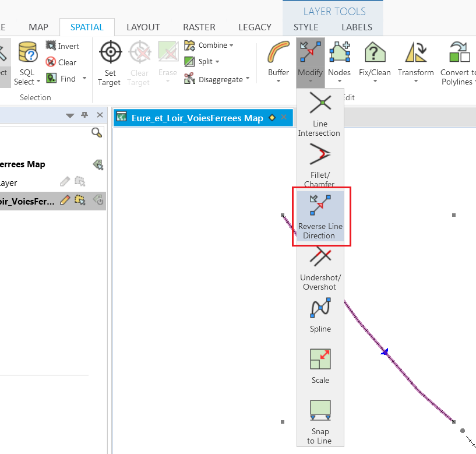The height and width of the screenshot is (454, 476).
Task: Expand the Split dropdown arrow
Action: tap(217, 62)
